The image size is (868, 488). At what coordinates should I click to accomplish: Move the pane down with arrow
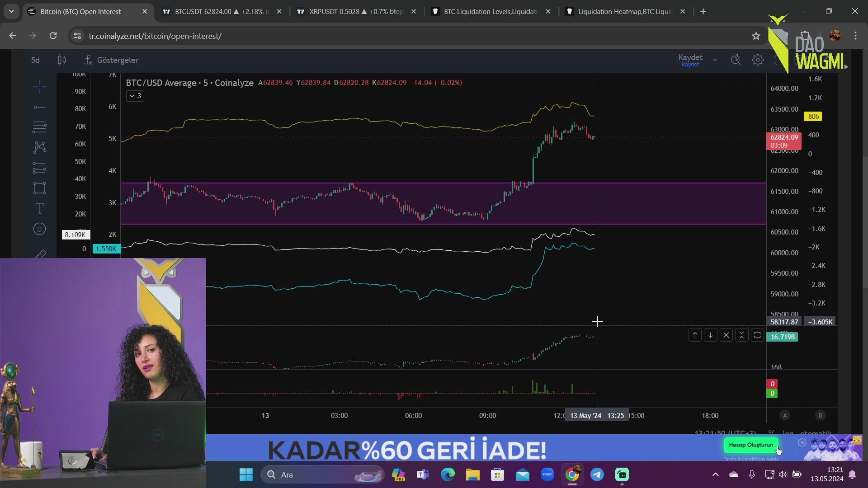[710, 335]
